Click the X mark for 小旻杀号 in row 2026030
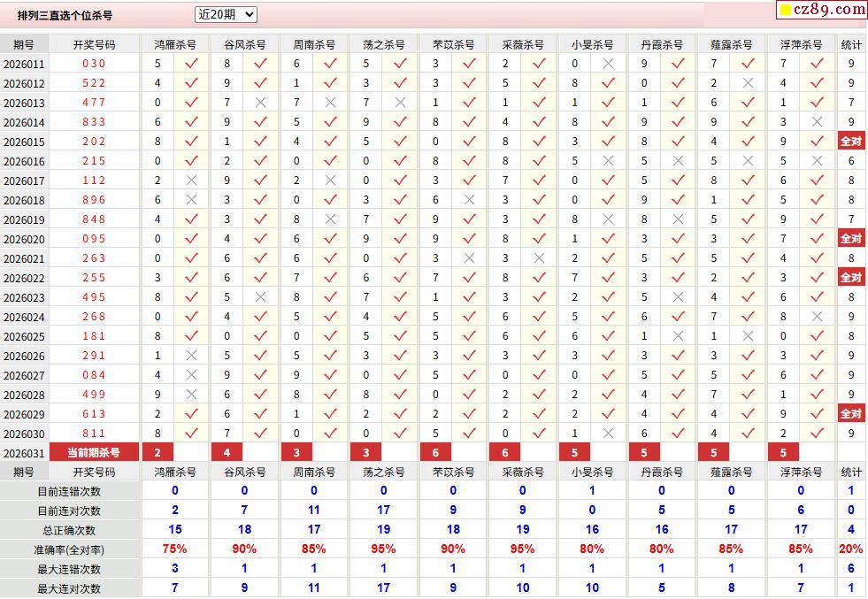Image resolution: width=868 pixels, height=599 pixels. pos(608,434)
